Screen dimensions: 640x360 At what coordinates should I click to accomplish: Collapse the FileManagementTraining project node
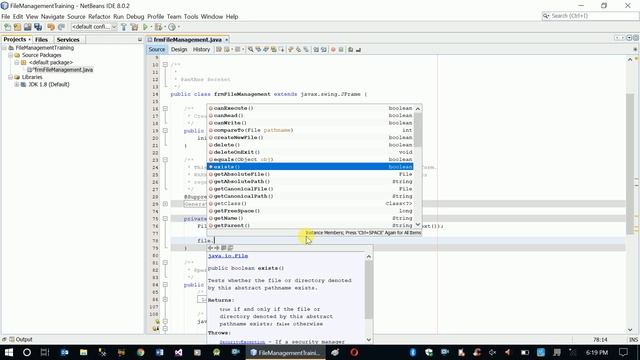pyautogui.click(x=4, y=48)
